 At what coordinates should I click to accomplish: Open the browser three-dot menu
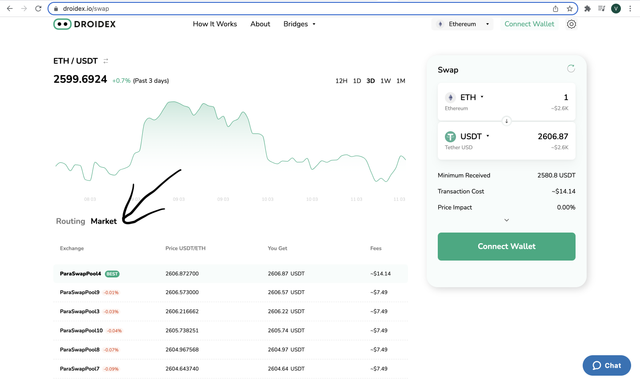pos(630,9)
